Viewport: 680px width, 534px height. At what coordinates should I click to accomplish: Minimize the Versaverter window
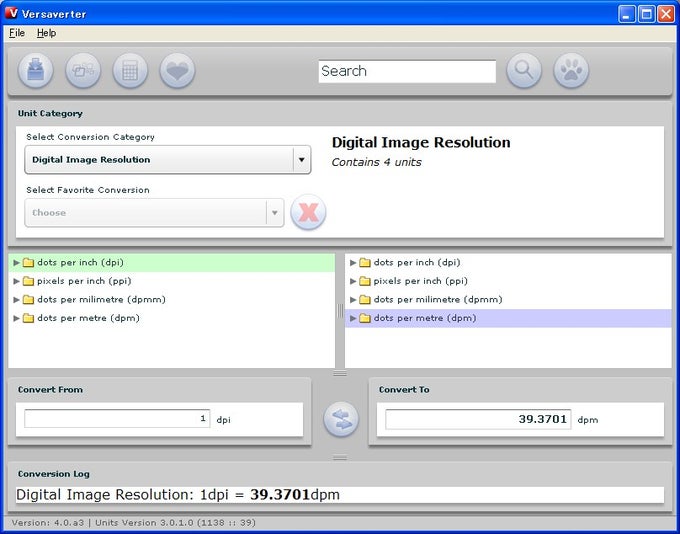click(x=627, y=14)
